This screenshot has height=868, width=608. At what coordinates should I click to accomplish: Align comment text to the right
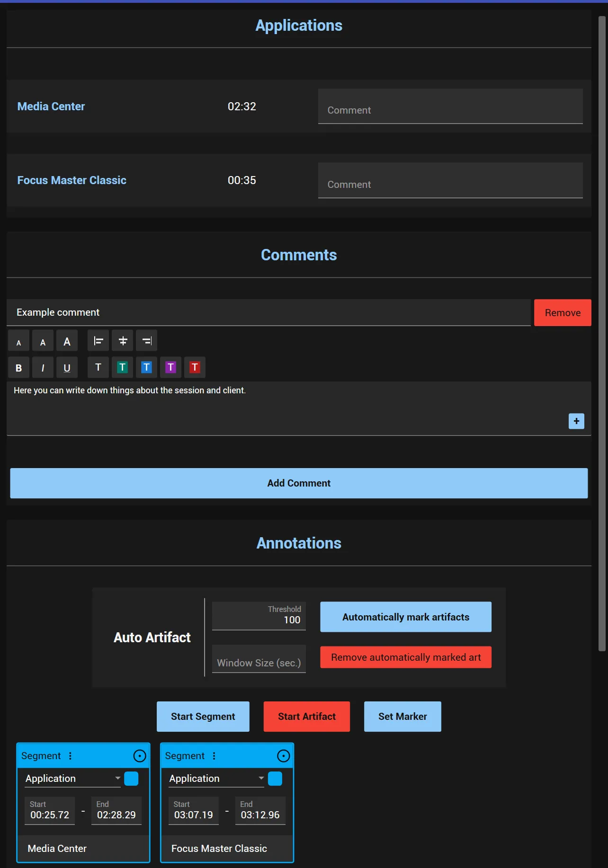tap(147, 341)
